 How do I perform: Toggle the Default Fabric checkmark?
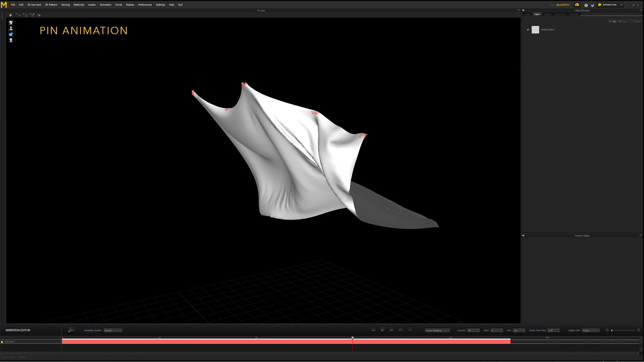528,30
